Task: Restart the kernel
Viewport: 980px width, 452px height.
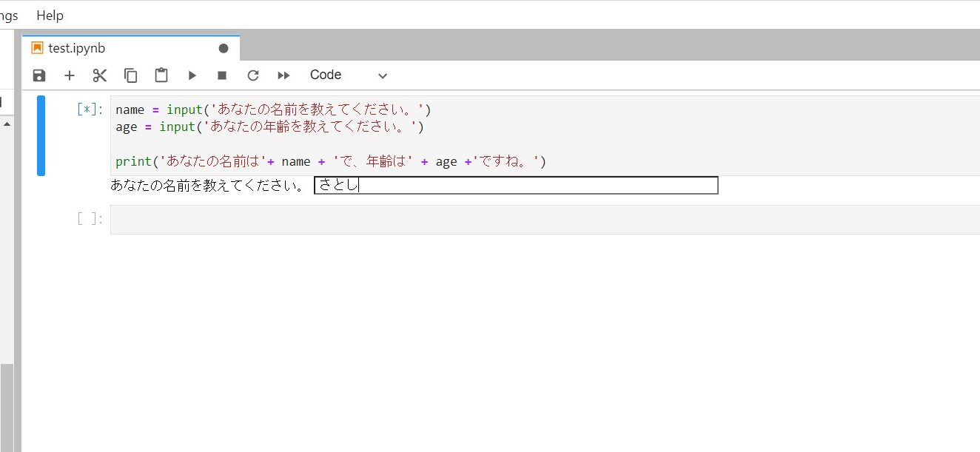Action: [253, 75]
